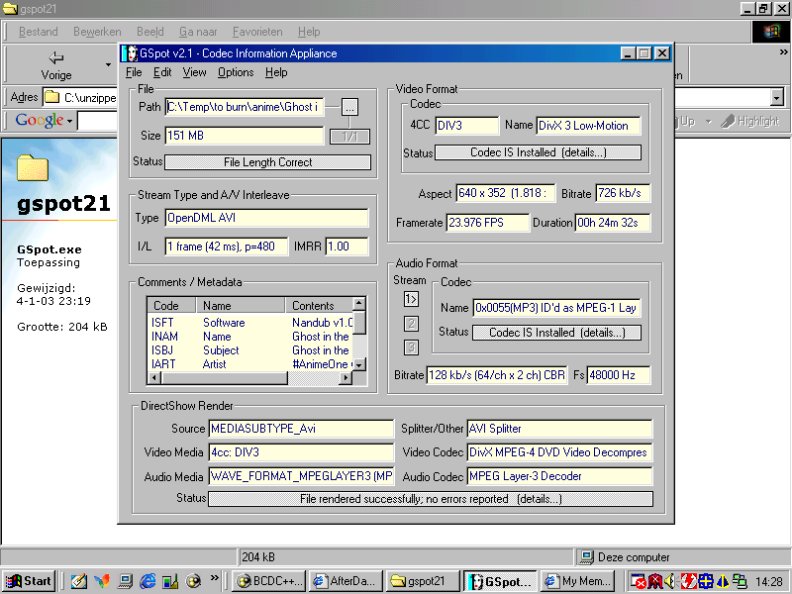Click the audio Codec IS Installed details button

pos(557,332)
